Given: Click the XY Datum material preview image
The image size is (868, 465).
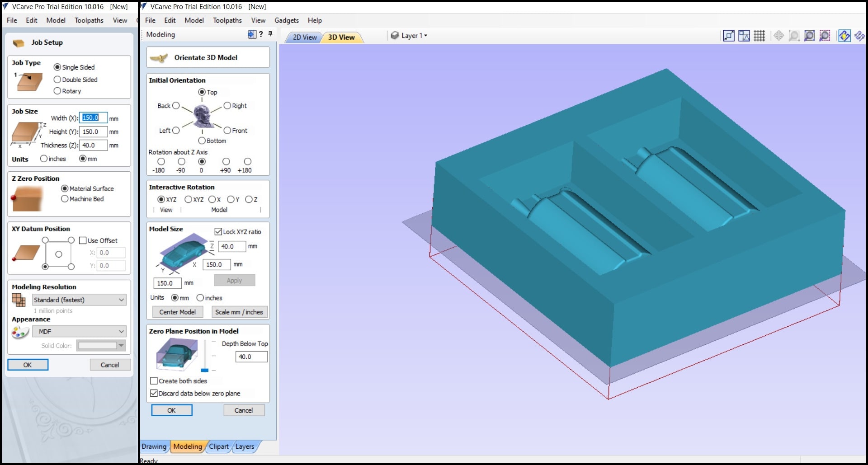Looking at the screenshot, I should point(26,253).
